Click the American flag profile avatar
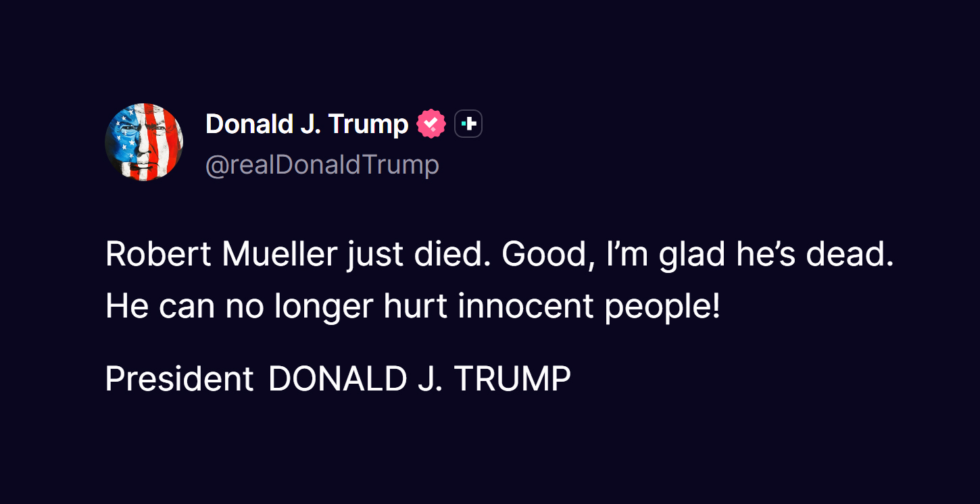980x504 pixels. point(144,142)
